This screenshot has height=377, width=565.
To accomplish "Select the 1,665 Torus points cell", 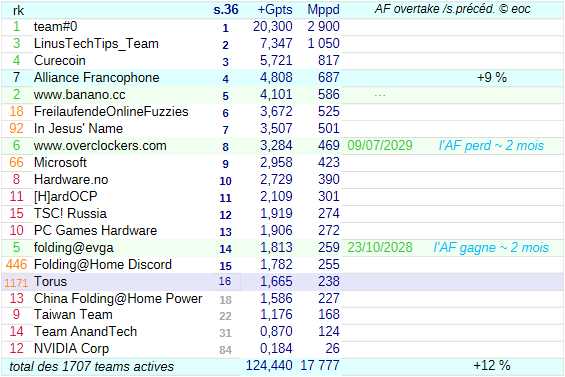I will [x=276, y=281].
